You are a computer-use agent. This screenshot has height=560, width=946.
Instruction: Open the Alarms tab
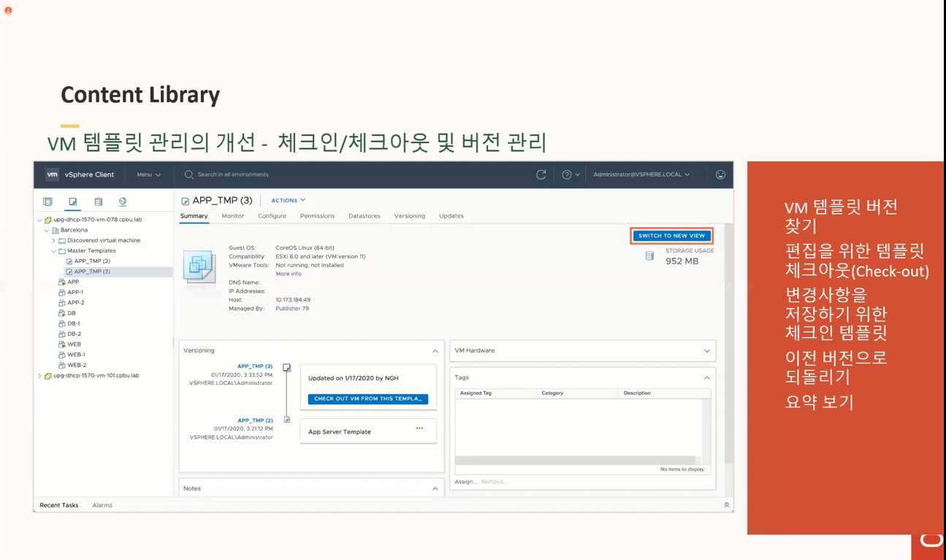(x=102, y=505)
